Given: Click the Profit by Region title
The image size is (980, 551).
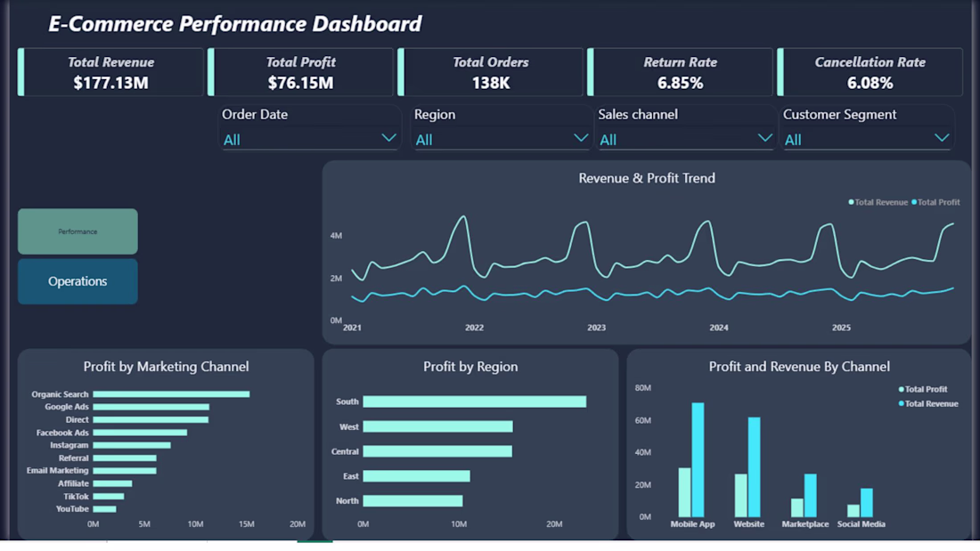Looking at the screenshot, I should click(x=470, y=367).
